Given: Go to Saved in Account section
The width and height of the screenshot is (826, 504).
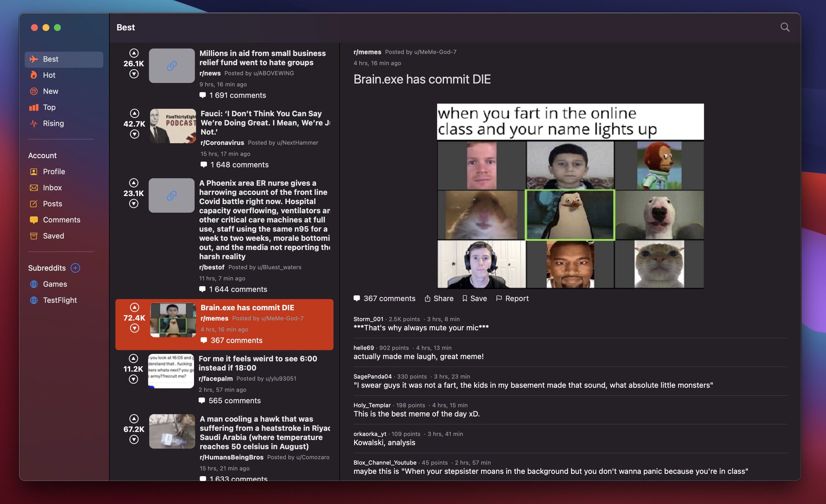Looking at the screenshot, I should (53, 236).
